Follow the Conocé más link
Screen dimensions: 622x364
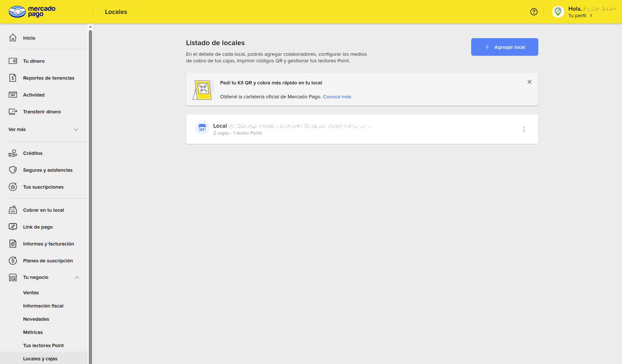point(337,97)
